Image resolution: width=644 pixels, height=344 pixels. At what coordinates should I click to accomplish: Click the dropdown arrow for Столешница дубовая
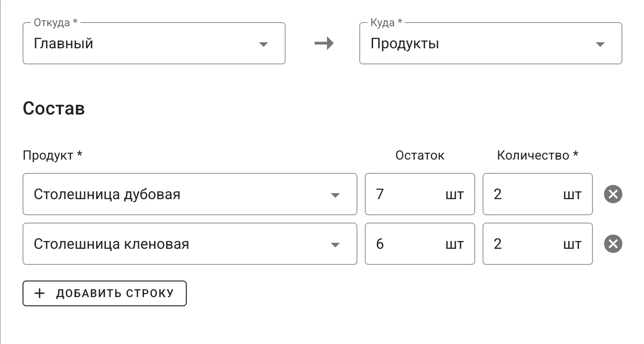[335, 194]
